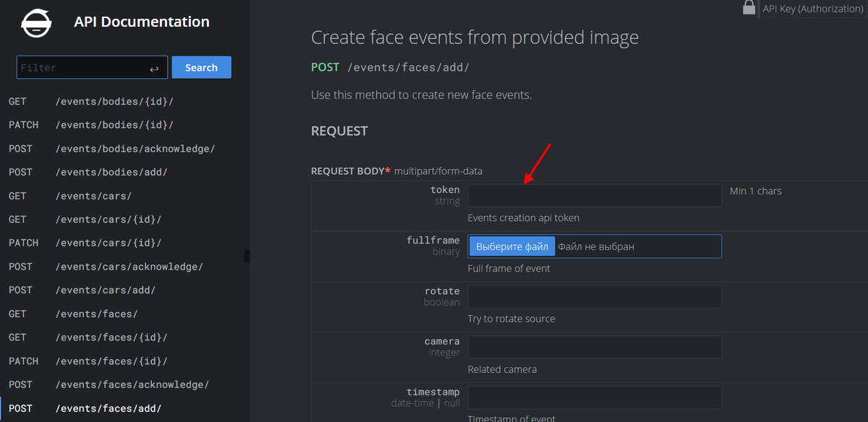Open POST /events/cars/acknowledge/ endpoint
Screen dimensions: 868x422
tap(129, 267)
